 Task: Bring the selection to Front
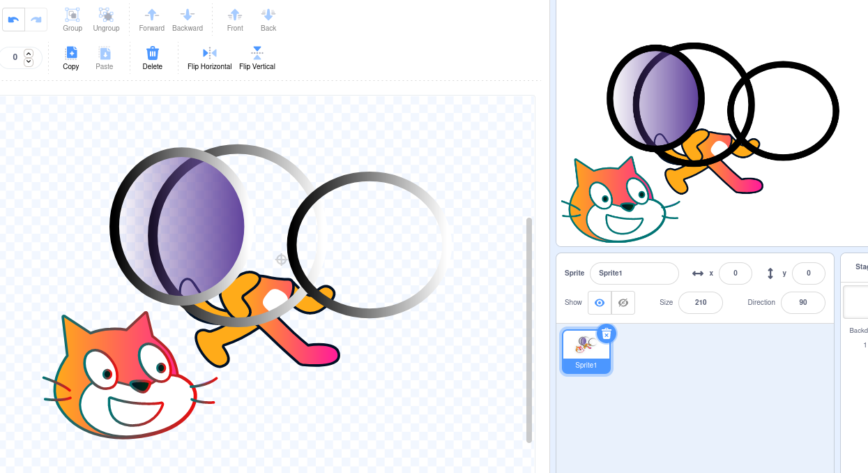pyautogui.click(x=235, y=20)
